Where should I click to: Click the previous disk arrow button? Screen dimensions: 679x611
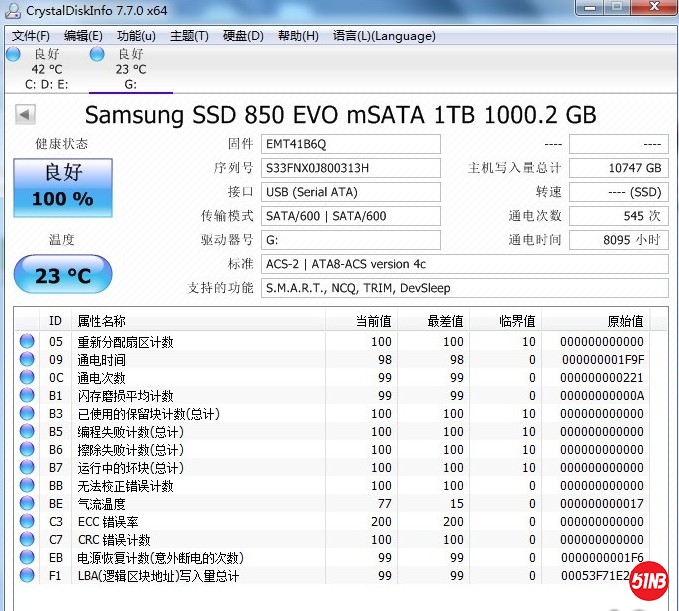[x=26, y=115]
